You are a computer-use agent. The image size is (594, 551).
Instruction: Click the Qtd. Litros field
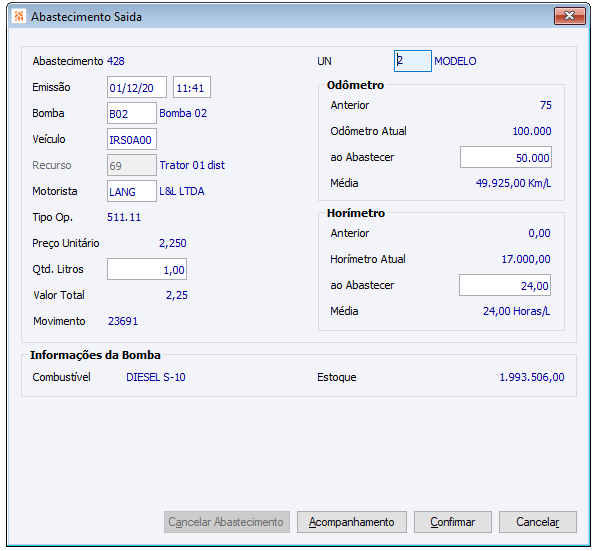[147, 269]
